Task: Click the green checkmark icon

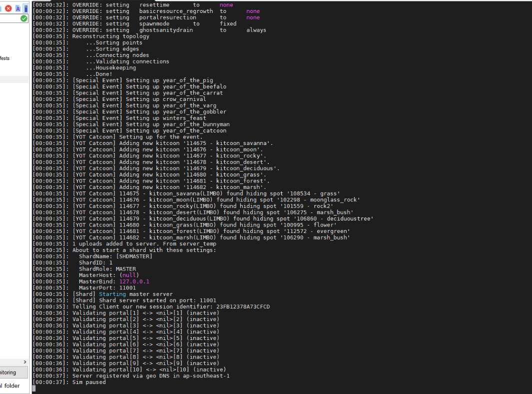Action: point(23,18)
